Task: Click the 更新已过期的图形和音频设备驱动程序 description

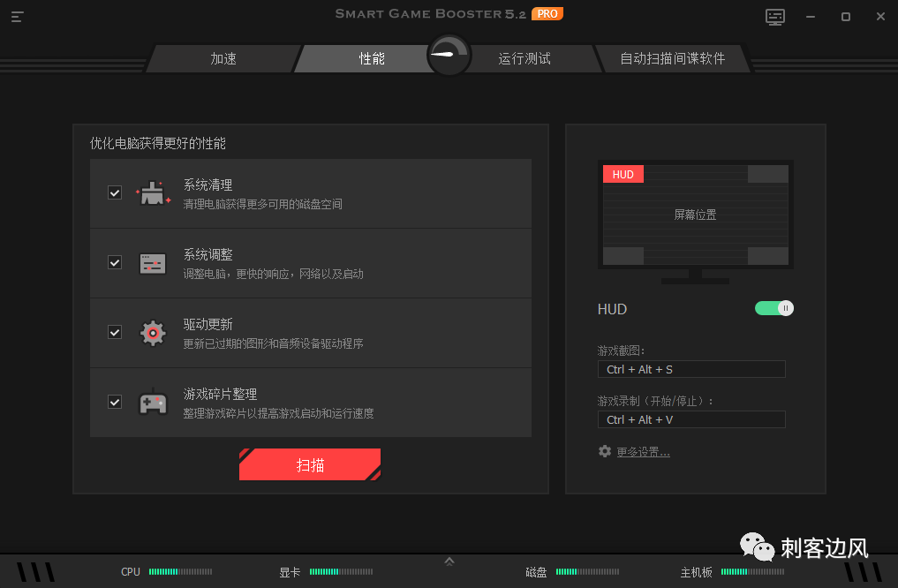Action: 273,343
